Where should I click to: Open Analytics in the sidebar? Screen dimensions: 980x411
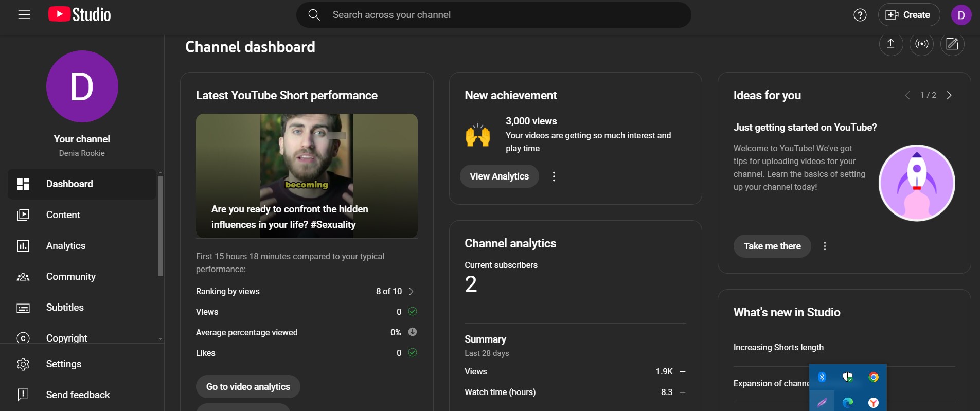click(x=66, y=246)
